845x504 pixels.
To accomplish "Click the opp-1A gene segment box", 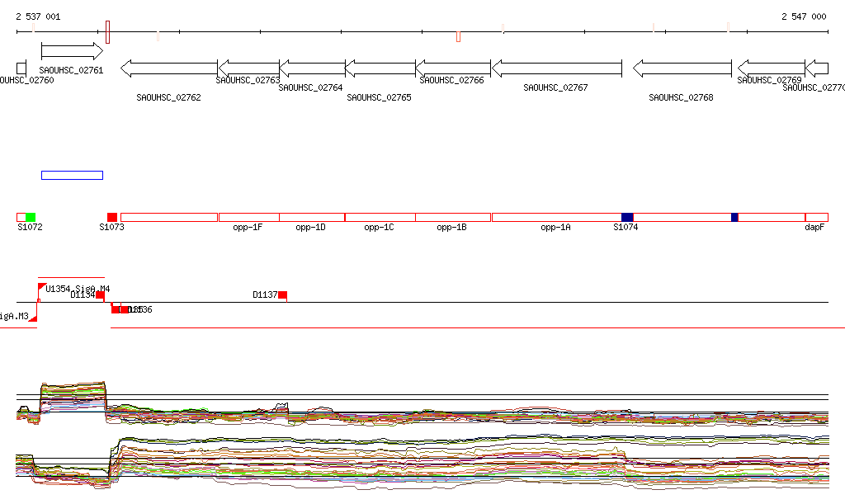I will click(555, 217).
